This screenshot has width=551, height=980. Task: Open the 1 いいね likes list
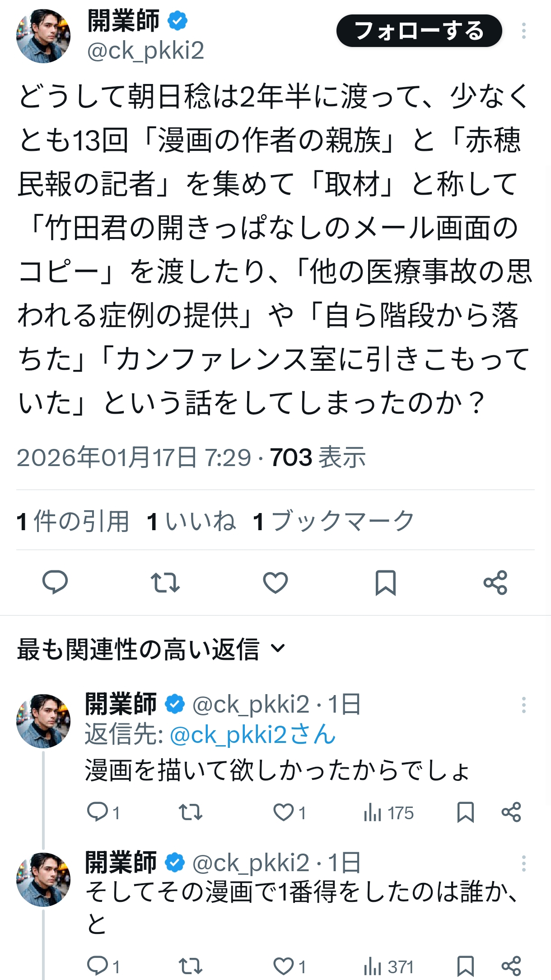pyautogui.click(x=191, y=521)
